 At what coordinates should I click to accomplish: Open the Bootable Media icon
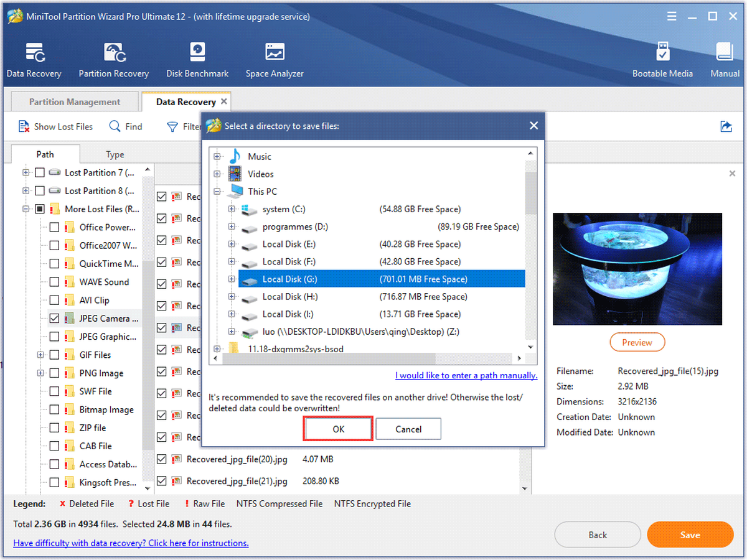(x=662, y=53)
